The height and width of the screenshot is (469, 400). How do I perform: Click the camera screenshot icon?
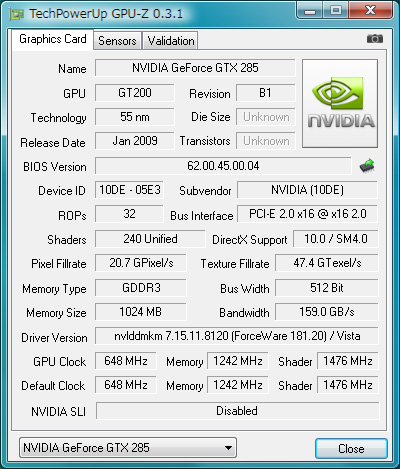click(x=375, y=39)
